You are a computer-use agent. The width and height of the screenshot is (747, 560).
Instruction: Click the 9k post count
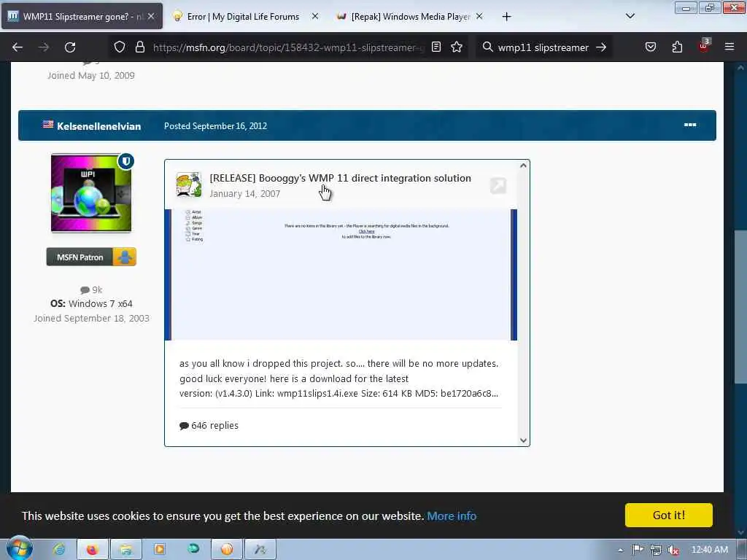(x=91, y=289)
